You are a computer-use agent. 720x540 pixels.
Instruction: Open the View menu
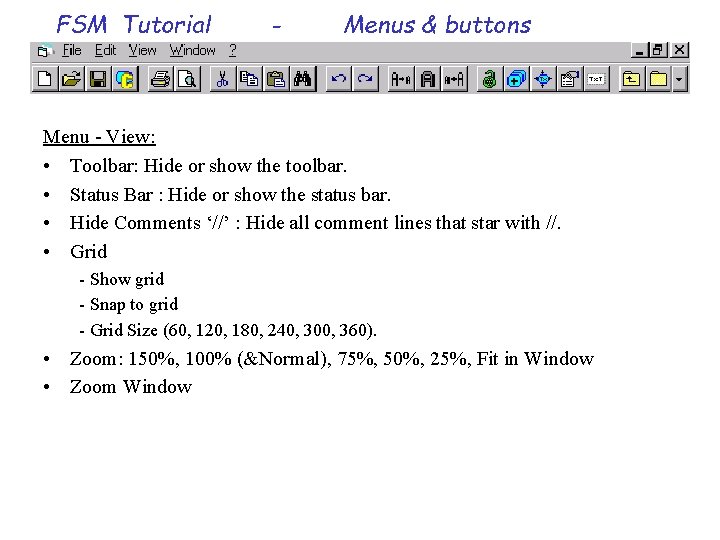pyautogui.click(x=142, y=50)
